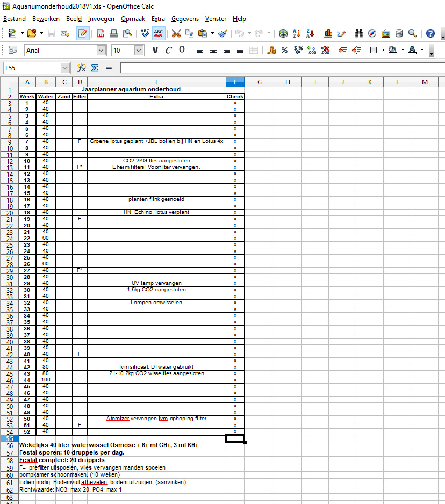The width and height of the screenshot is (445, 504).
Task: Click Sort Ascending icon
Action: [x=297, y=33]
